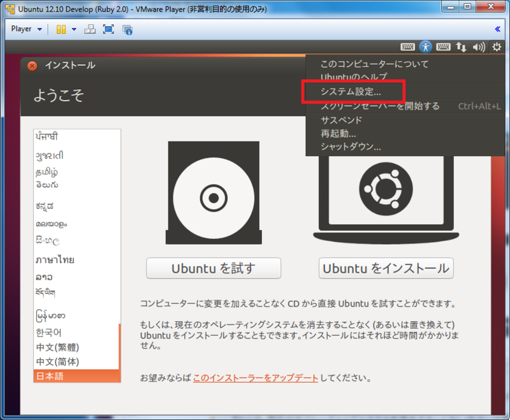Open the accessibility menu icon

425,47
